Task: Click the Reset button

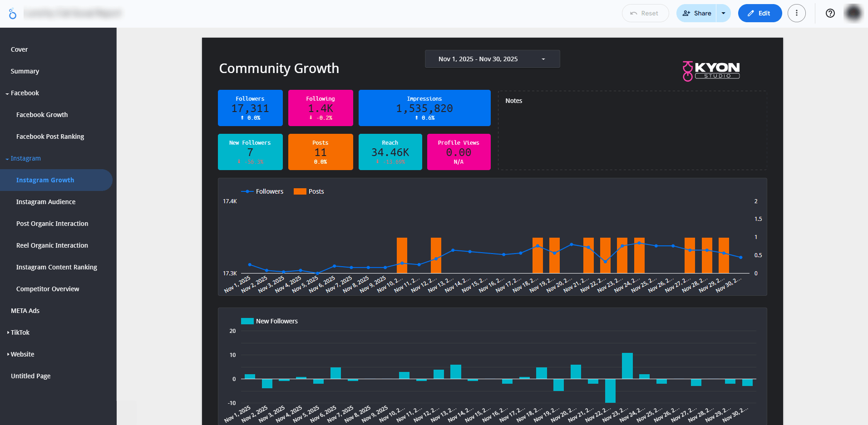Action: pyautogui.click(x=645, y=13)
